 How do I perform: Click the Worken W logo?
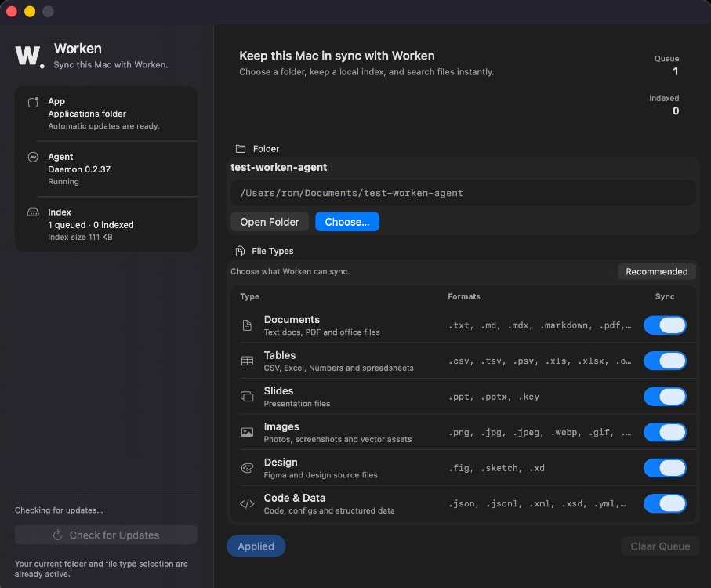30,56
